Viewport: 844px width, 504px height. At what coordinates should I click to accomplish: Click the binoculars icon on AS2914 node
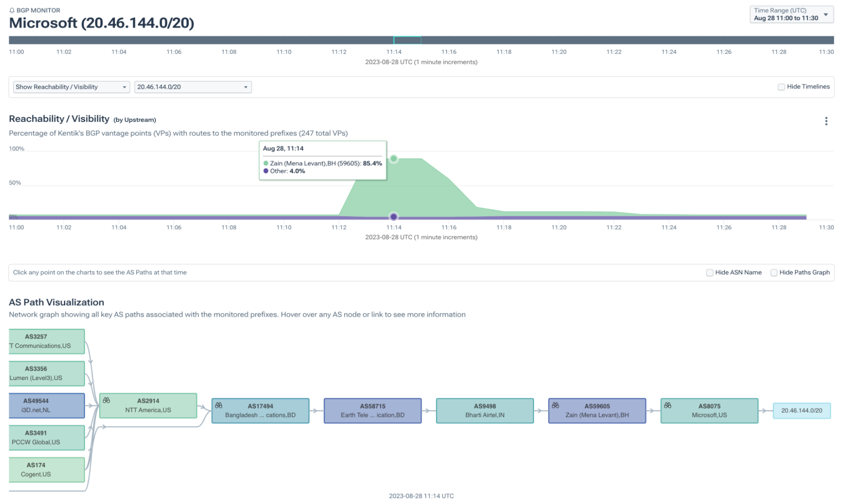point(106,400)
